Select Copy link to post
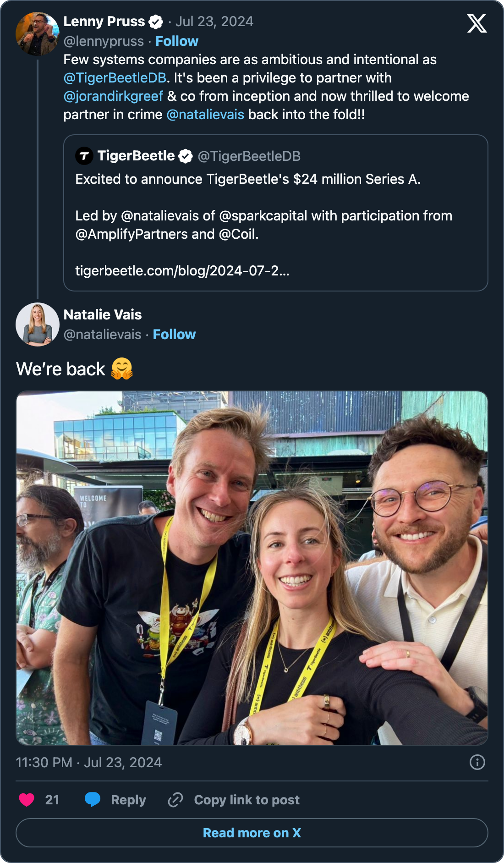Image resolution: width=504 pixels, height=863 pixels. click(x=247, y=800)
